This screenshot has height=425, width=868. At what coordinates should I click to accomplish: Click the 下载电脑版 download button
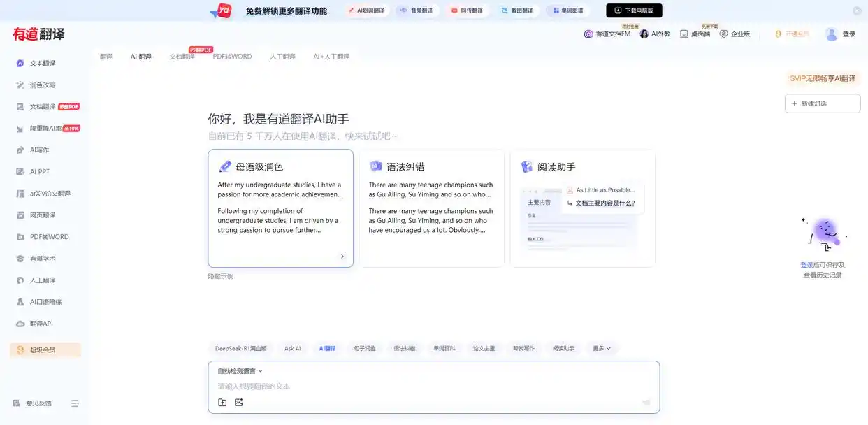pos(633,10)
